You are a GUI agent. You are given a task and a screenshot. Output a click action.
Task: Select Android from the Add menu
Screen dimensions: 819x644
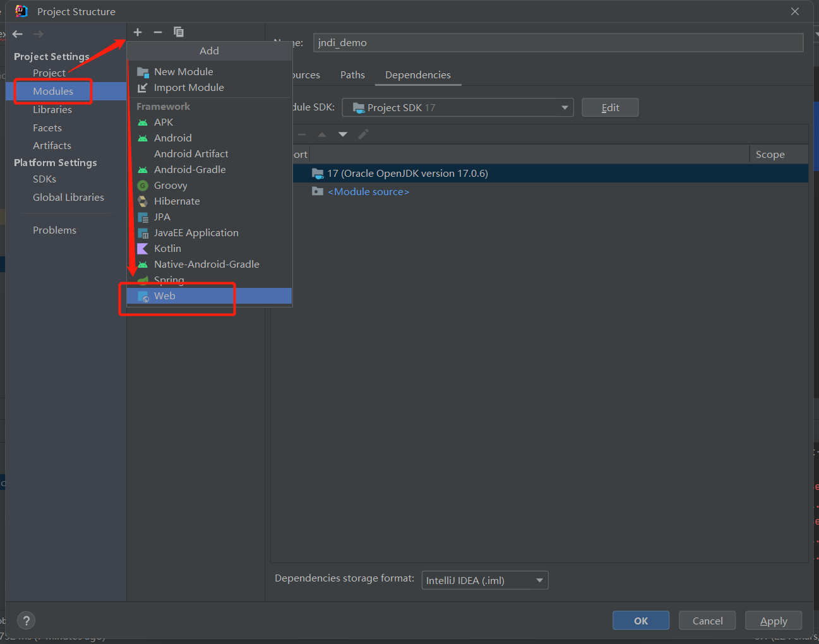pos(172,138)
